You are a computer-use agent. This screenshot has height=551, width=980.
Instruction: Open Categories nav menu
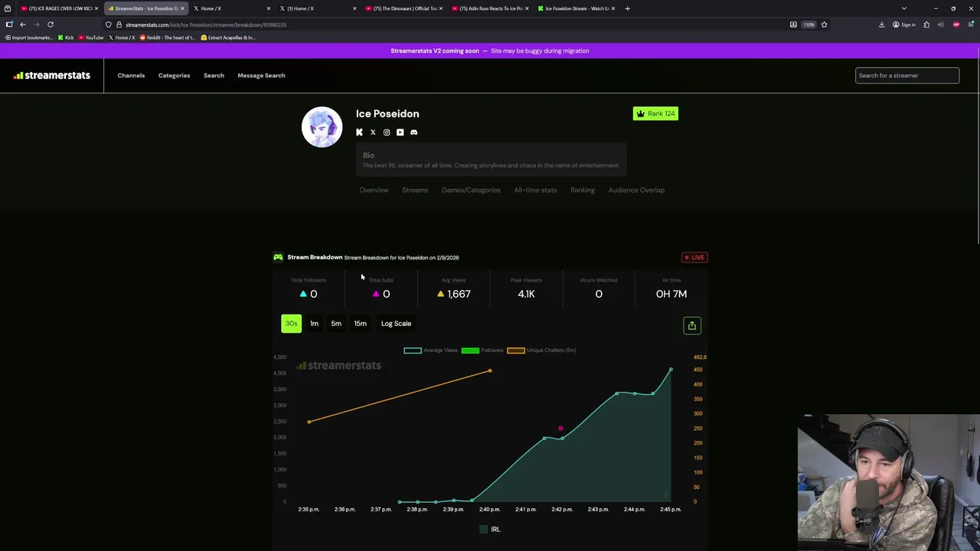[x=174, y=76]
